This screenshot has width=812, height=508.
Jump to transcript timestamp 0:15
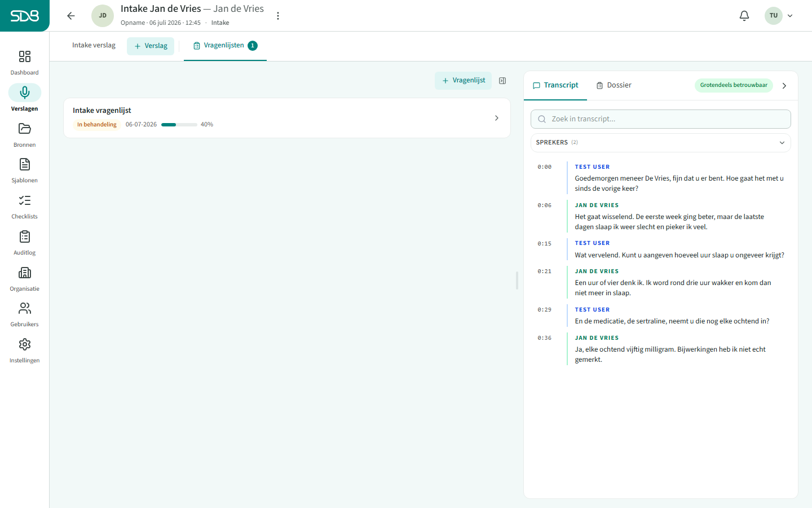(545, 244)
